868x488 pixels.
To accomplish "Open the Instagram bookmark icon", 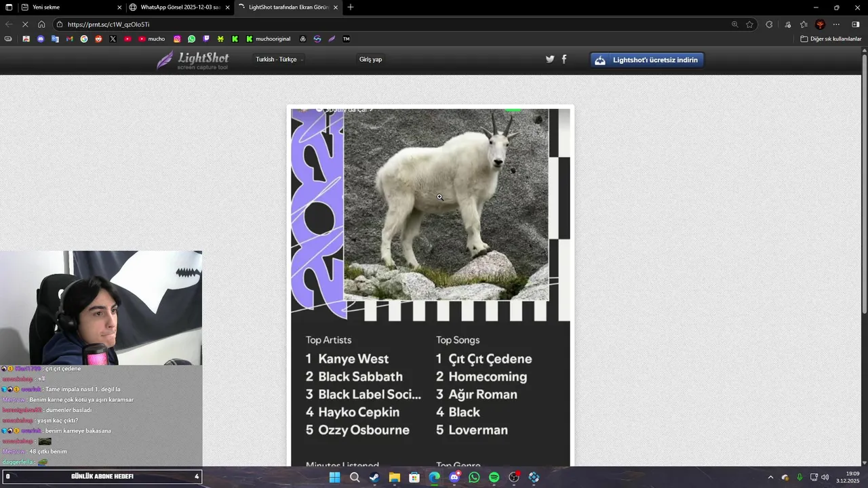I will pyautogui.click(x=177, y=39).
